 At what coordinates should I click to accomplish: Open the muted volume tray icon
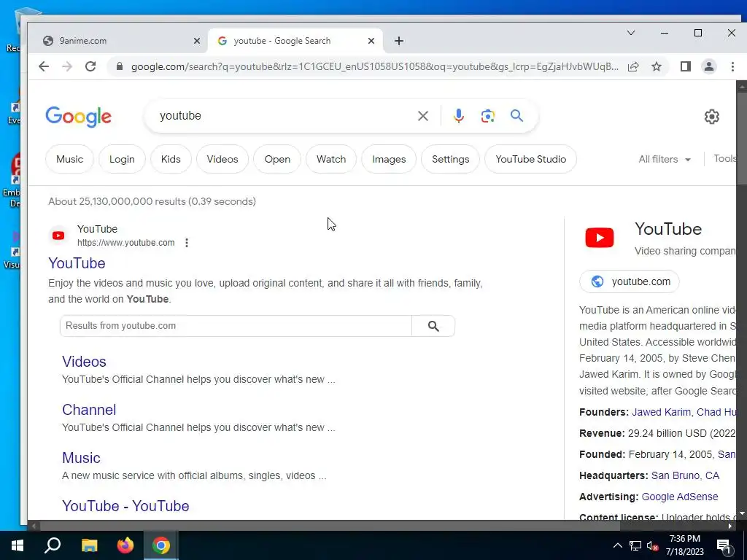[x=653, y=545]
